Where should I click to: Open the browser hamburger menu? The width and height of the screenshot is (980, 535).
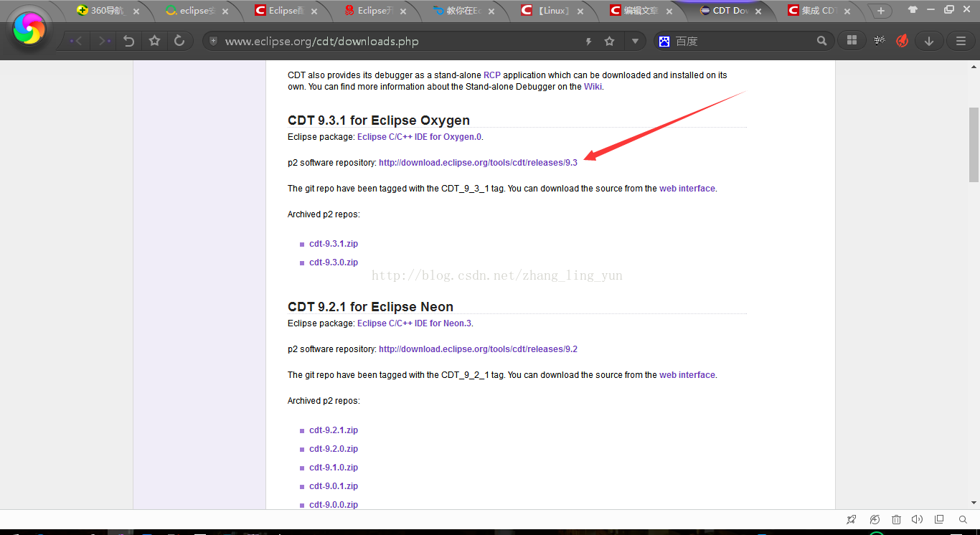tap(961, 41)
